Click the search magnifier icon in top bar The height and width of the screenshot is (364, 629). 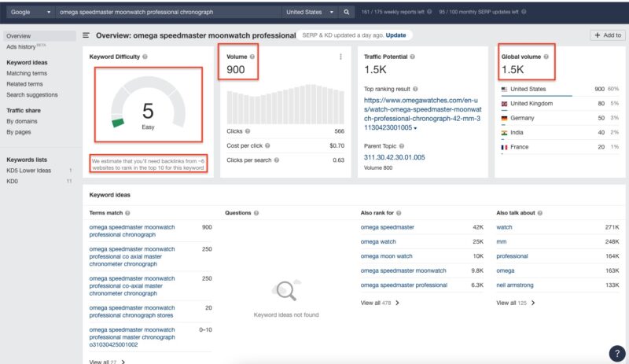point(346,12)
